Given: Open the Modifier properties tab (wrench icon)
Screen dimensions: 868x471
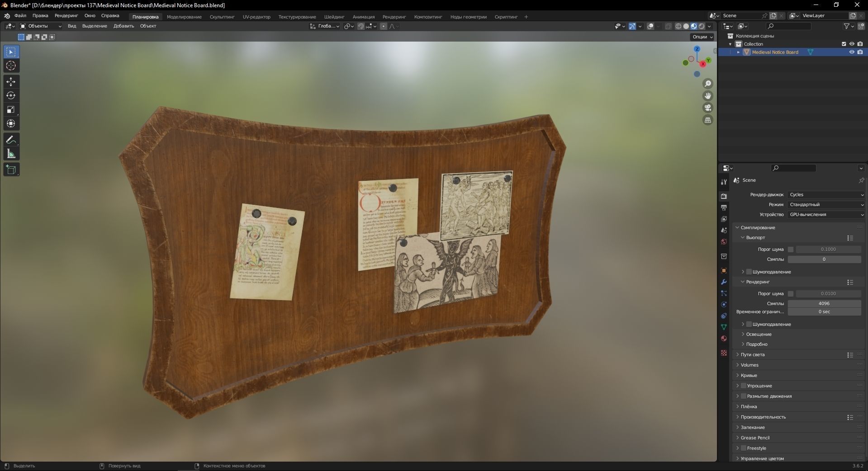Looking at the screenshot, I should [x=724, y=282].
